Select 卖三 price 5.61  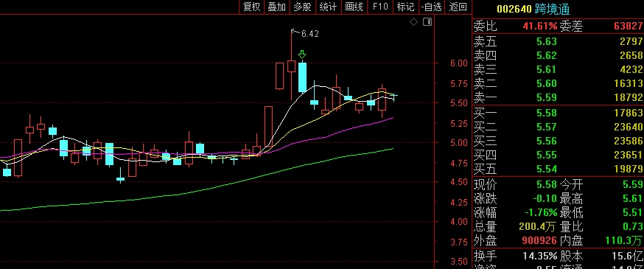[x=546, y=69]
